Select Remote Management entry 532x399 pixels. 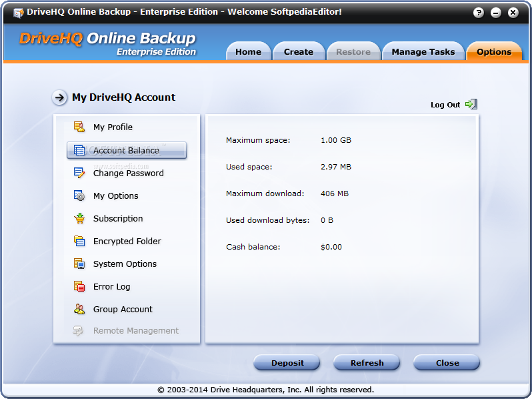(136, 331)
